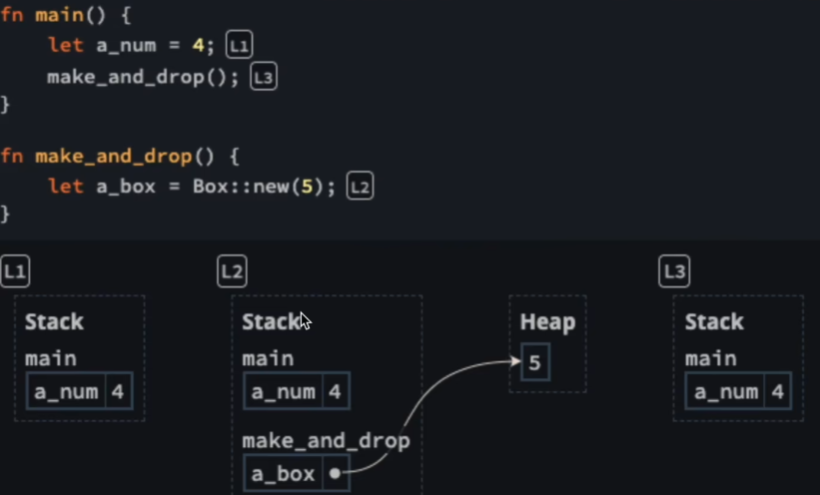Click the make_and_drop frame label in L2 stack
Viewport: 820px width, 495px height.
pos(326,440)
